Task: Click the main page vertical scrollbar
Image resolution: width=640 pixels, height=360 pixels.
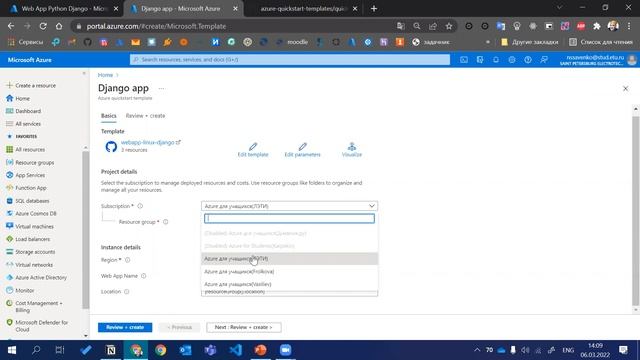Action: (636, 210)
